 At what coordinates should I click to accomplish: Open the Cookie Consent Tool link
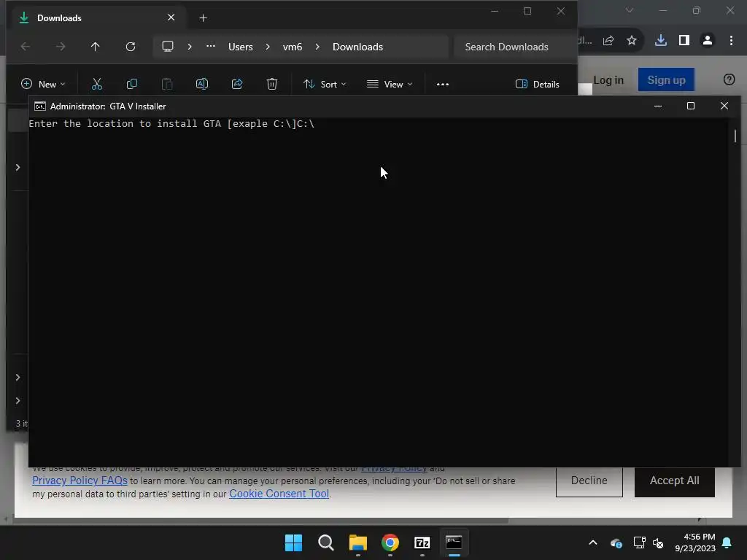[279, 494]
